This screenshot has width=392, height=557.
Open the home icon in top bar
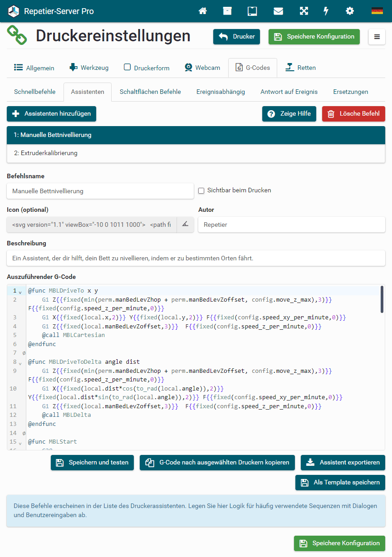pos(203,11)
